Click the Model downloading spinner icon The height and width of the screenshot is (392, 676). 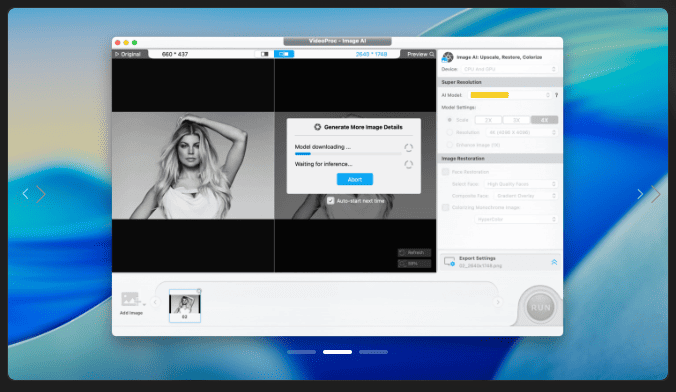(x=408, y=148)
